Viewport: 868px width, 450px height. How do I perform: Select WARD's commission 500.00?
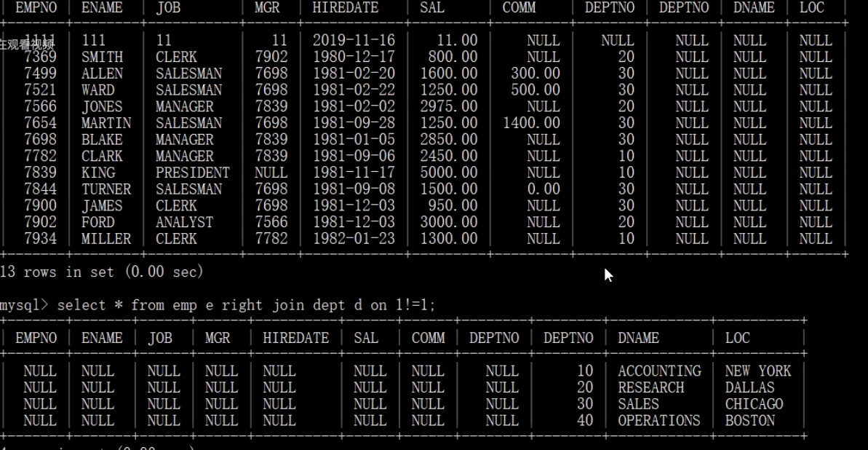(x=535, y=90)
